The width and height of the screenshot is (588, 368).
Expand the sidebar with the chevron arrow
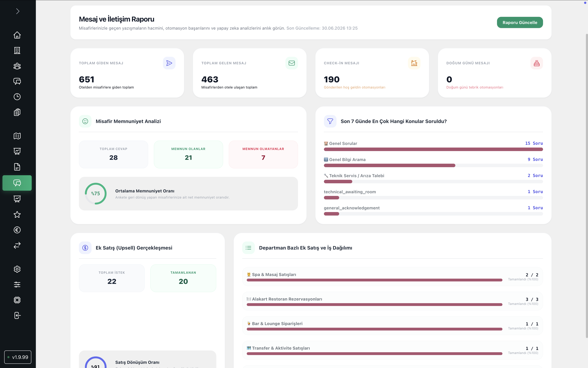[17, 11]
